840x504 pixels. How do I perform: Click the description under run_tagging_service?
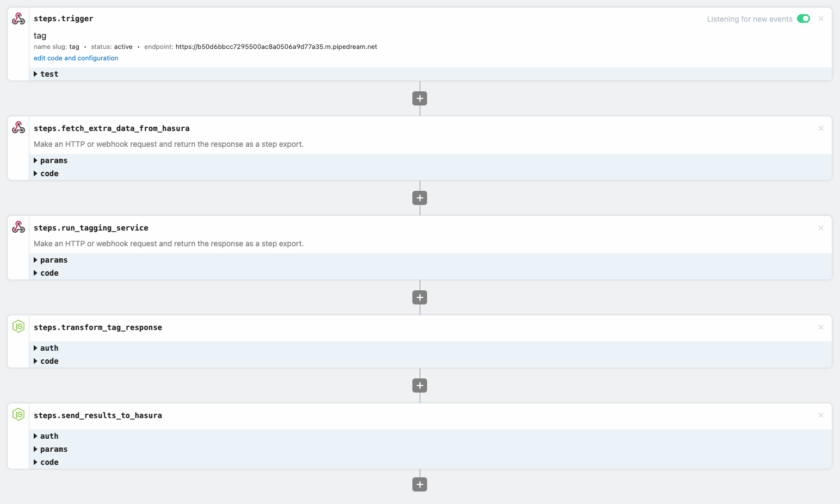point(169,244)
